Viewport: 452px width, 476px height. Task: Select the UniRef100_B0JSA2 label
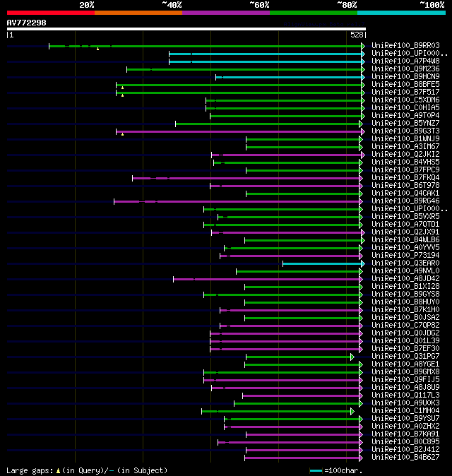point(405,318)
